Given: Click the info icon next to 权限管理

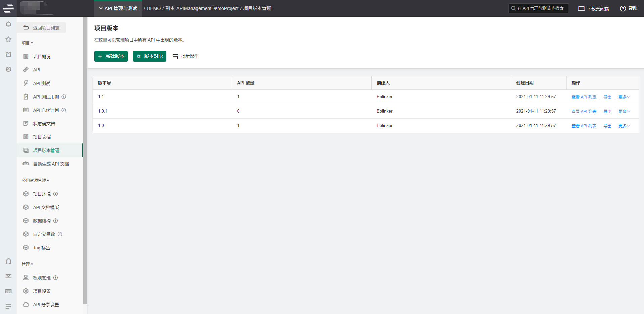Looking at the screenshot, I should pos(56,278).
